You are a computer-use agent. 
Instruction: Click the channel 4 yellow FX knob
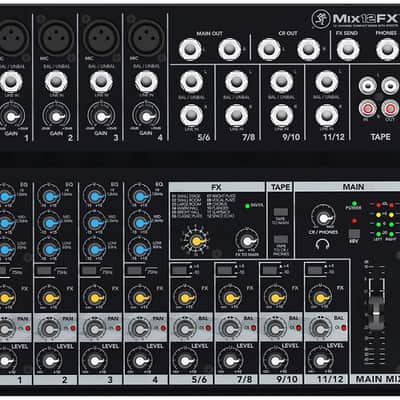pos(140,298)
